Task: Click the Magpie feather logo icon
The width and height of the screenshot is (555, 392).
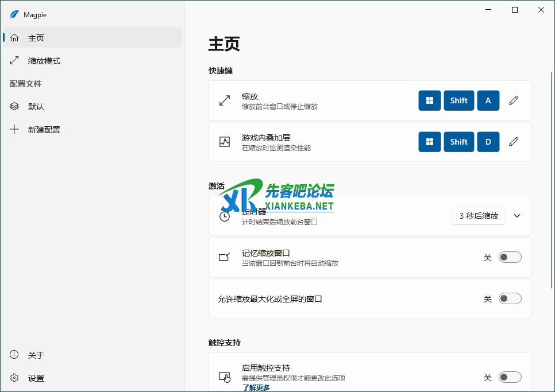Action: tap(14, 15)
